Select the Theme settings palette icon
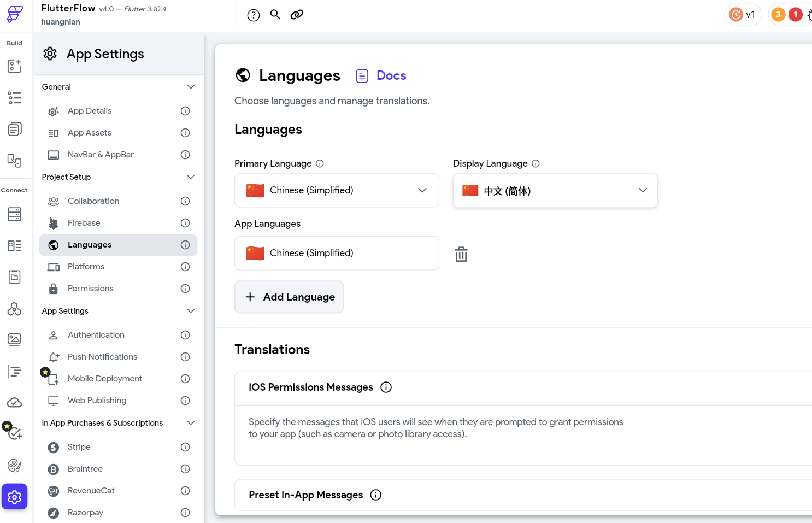Image resolution: width=812 pixels, height=523 pixels. pos(14,466)
